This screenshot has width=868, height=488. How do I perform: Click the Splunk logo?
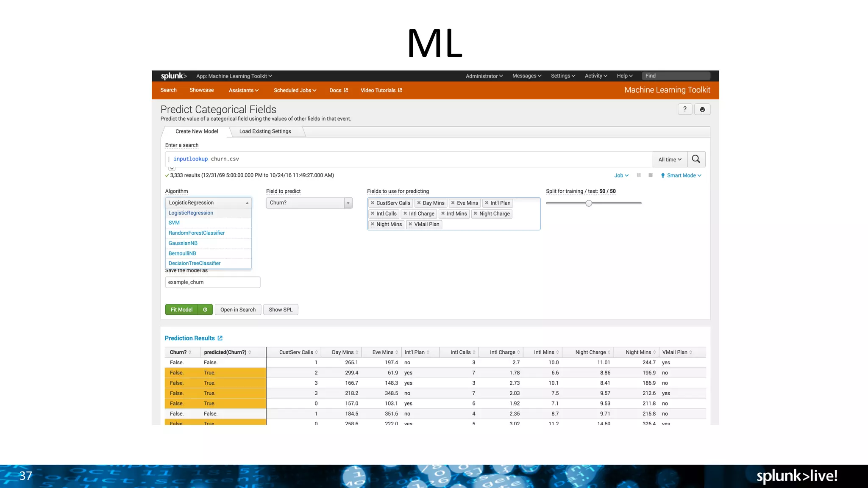click(x=173, y=76)
